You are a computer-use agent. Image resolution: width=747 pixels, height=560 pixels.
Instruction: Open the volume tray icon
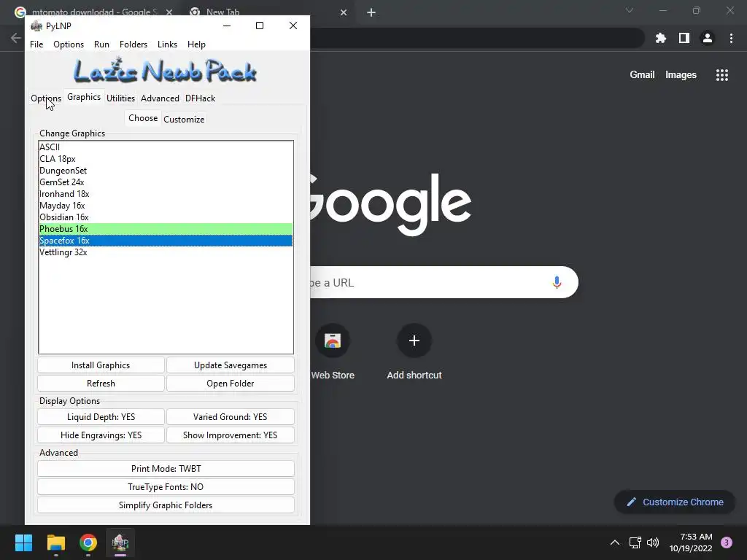coord(653,542)
